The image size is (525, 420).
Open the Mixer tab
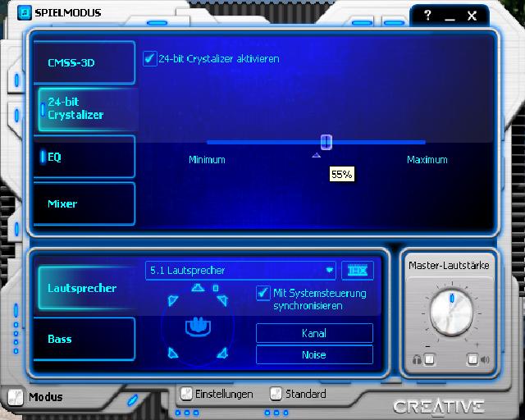(x=84, y=203)
